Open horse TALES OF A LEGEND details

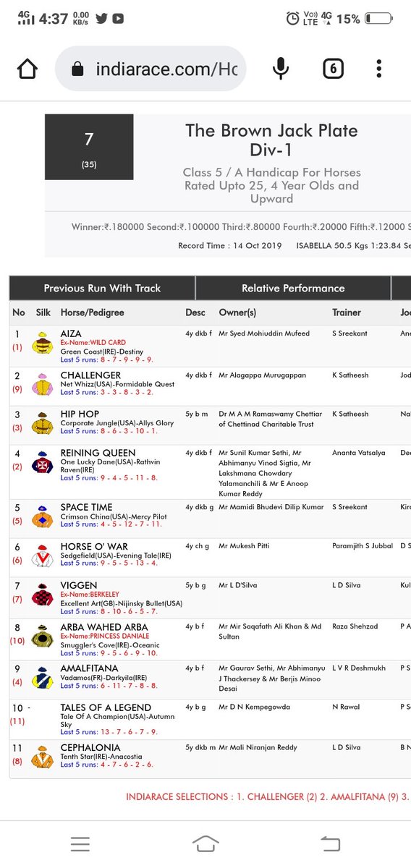[x=106, y=707]
